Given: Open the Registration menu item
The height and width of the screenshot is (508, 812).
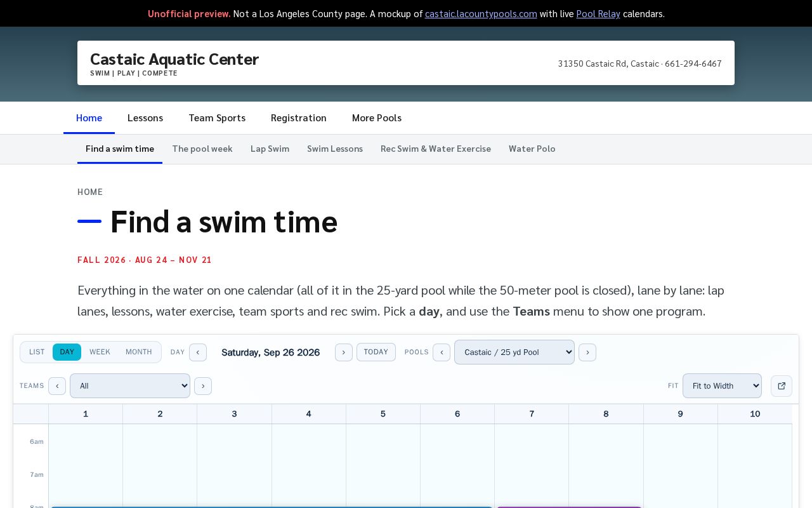Looking at the screenshot, I should coord(299,117).
